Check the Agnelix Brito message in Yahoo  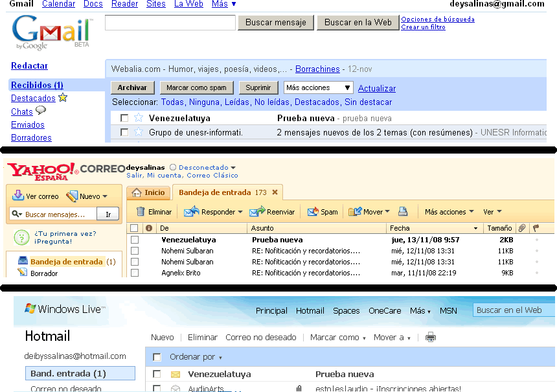tap(135, 273)
